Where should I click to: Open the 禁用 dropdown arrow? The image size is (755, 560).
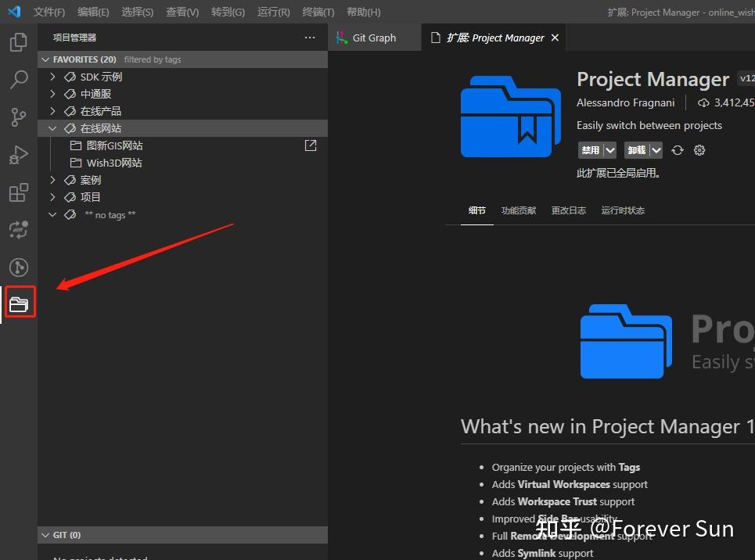coord(610,150)
